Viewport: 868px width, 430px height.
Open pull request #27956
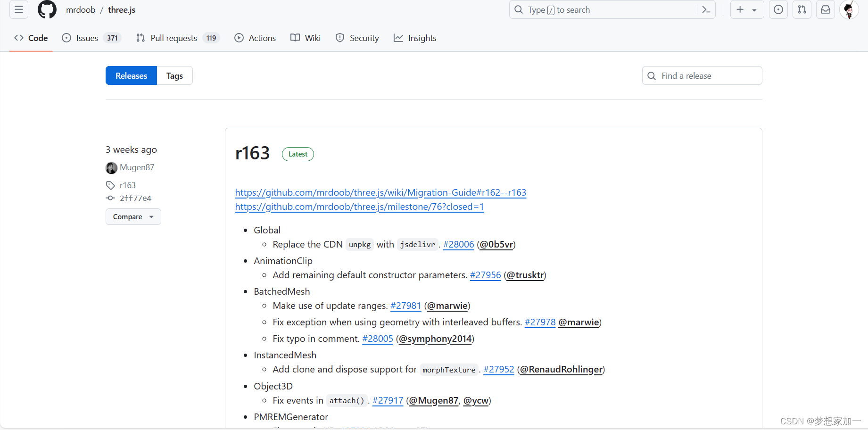(485, 275)
